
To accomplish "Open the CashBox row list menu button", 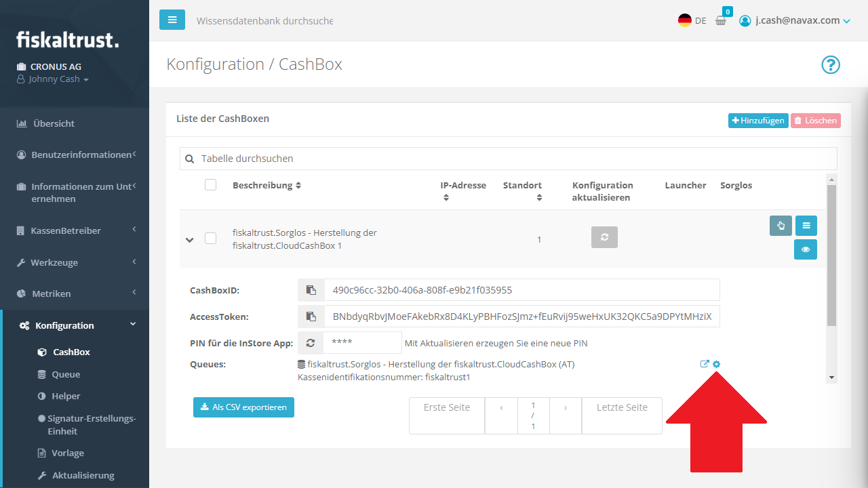I will 806,226.
